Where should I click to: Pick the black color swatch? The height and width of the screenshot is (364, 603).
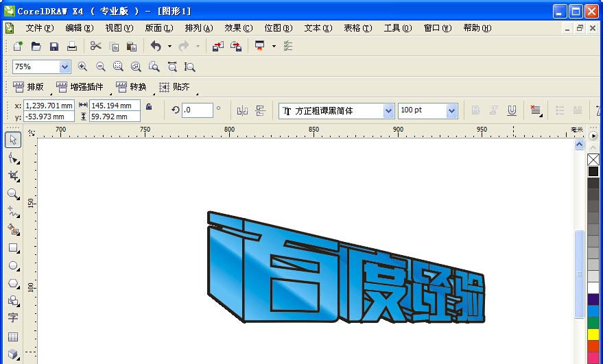click(593, 172)
